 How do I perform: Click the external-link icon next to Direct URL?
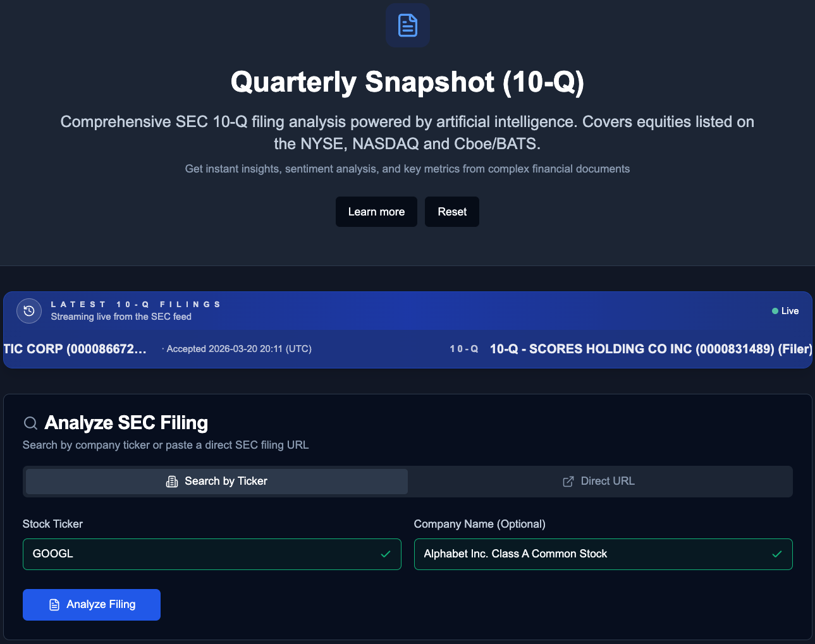click(567, 481)
